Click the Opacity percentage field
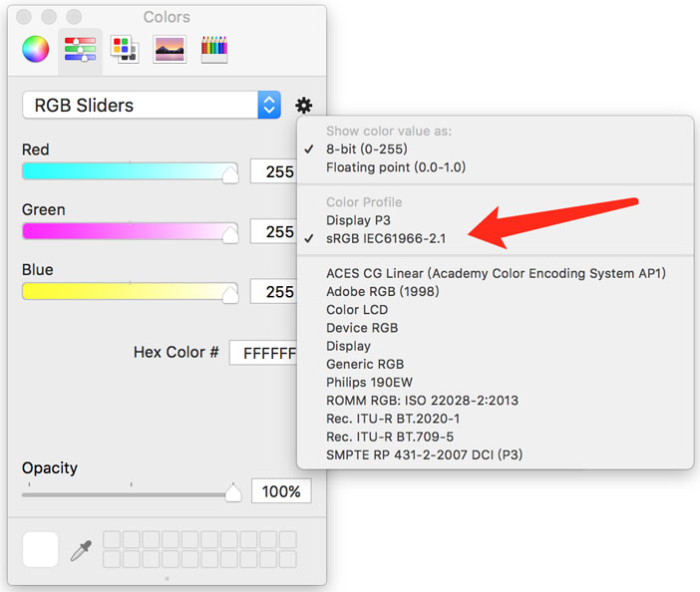700x592 pixels. tap(280, 491)
